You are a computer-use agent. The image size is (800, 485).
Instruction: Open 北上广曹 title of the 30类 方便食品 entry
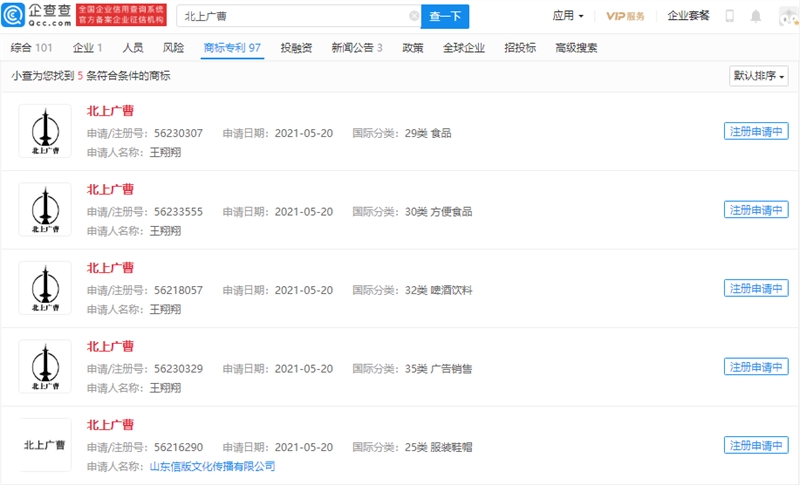pyautogui.click(x=110, y=189)
